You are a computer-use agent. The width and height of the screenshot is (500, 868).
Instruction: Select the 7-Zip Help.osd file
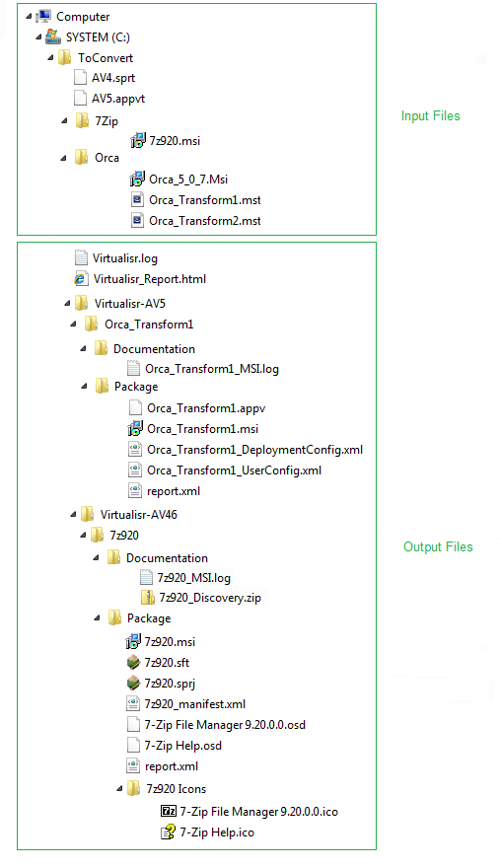click(x=175, y=746)
